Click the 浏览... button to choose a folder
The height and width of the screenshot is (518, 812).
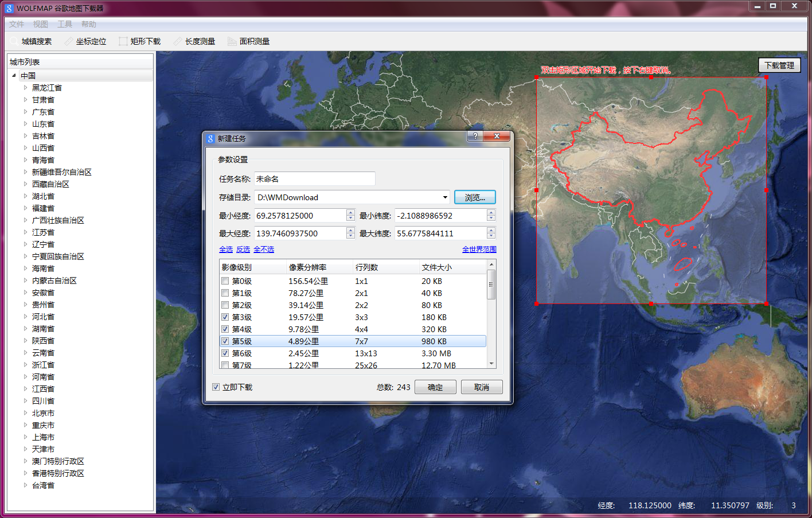click(x=474, y=197)
